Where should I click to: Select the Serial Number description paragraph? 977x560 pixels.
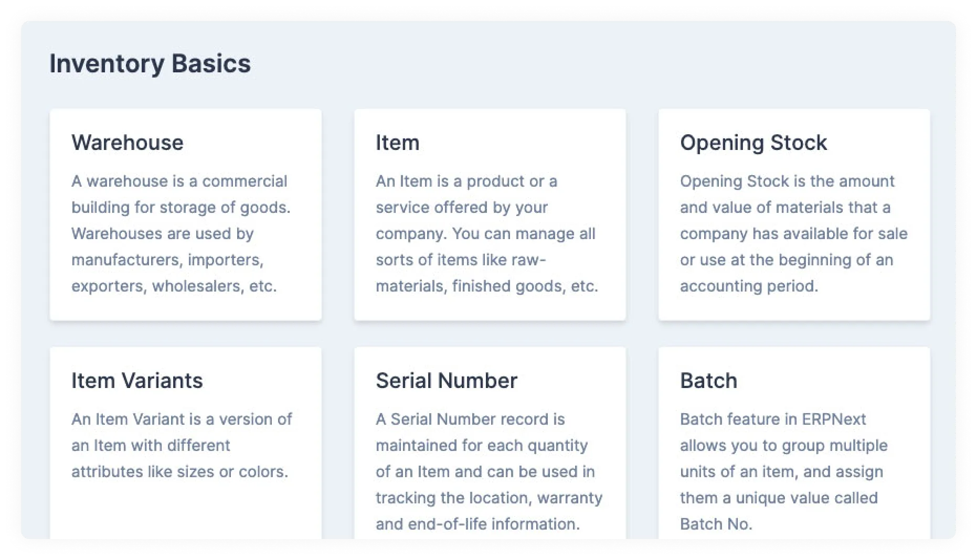click(x=488, y=471)
